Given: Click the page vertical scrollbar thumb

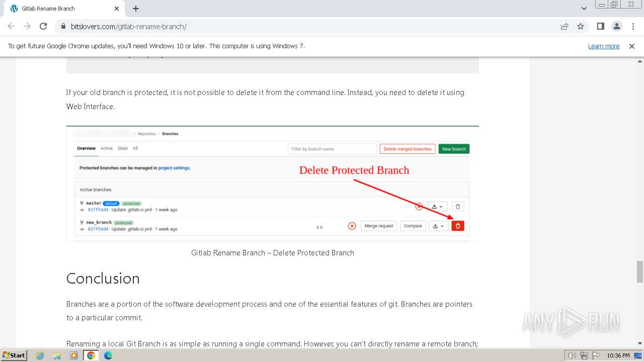Looking at the screenshot, I should [x=640, y=271].
